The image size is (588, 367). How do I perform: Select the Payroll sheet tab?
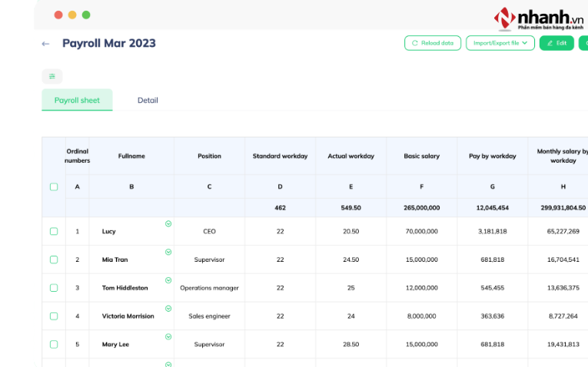[x=77, y=100]
